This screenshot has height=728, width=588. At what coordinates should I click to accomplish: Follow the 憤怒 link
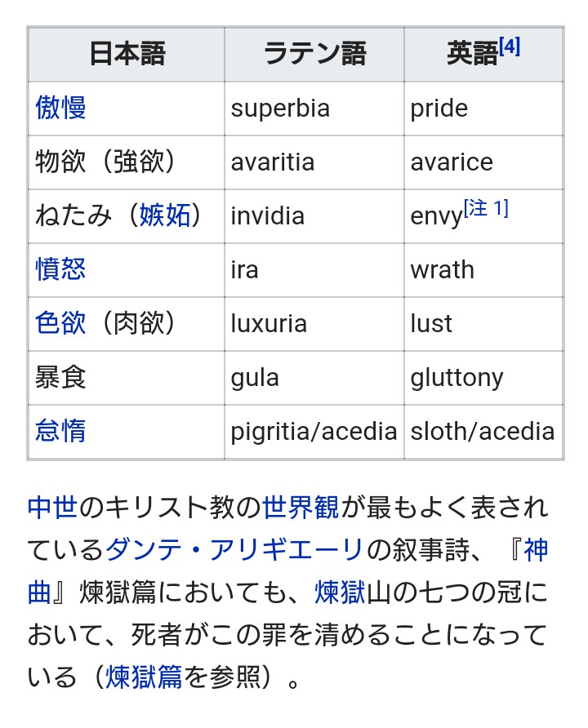tap(61, 269)
